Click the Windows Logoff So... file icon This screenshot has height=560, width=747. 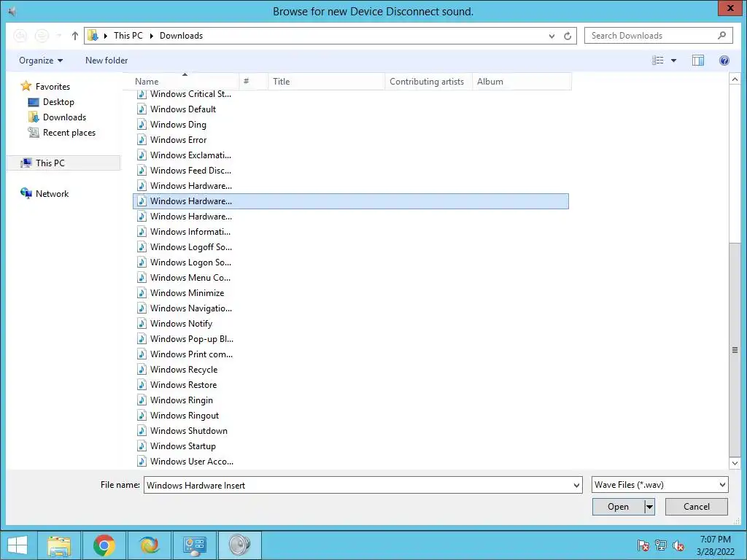coord(142,247)
